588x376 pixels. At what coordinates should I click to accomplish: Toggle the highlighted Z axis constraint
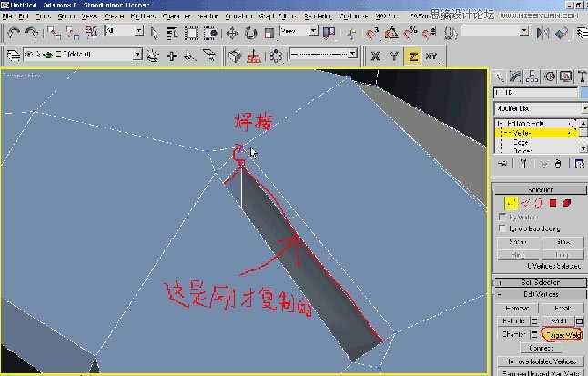413,56
